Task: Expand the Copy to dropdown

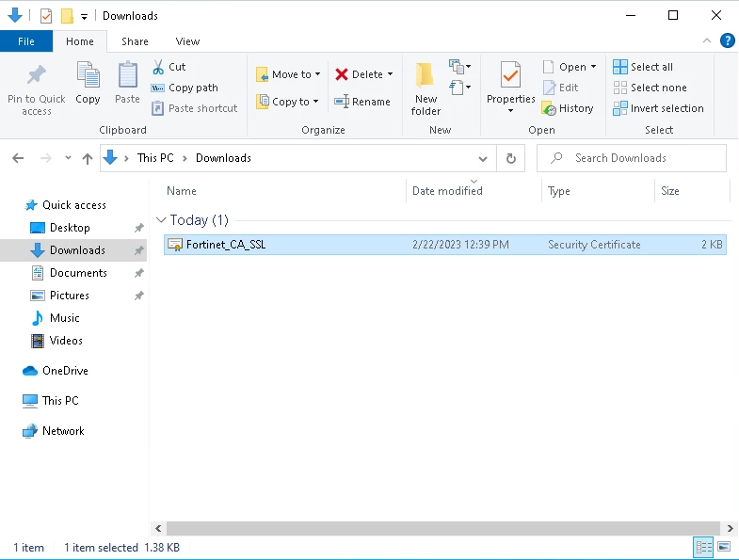Action: pos(315,102)
